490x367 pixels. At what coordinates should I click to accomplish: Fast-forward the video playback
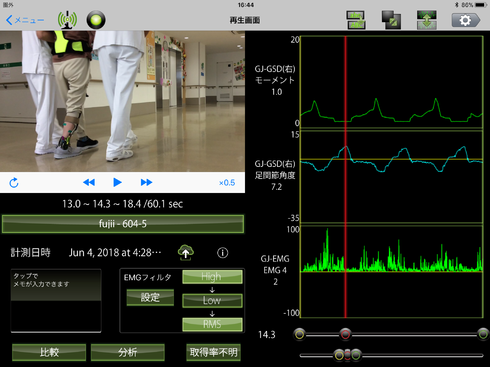[x=146, y=182]
